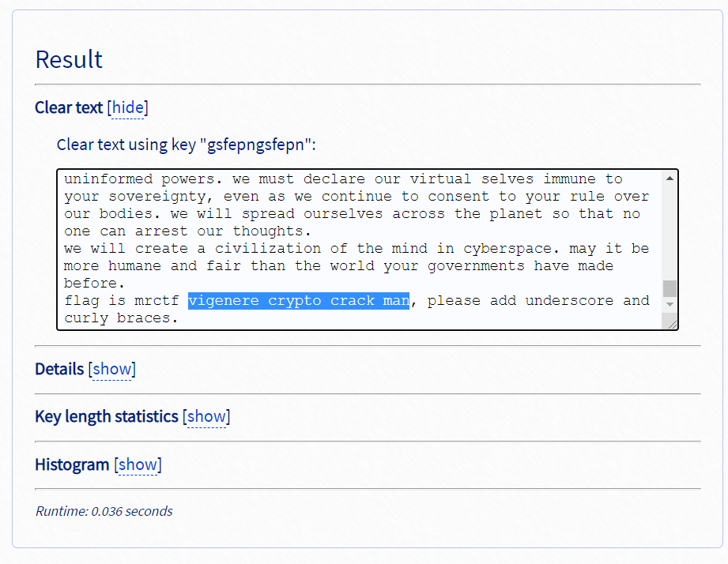Image resolution: width=728 pixels, height=564 pixels.
Task: Click the word "before." in text area
Action: [x=94, y=284]
